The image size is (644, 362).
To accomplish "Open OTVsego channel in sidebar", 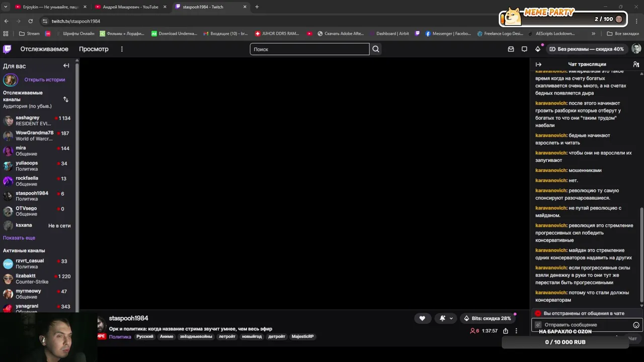I will [38, 211].
